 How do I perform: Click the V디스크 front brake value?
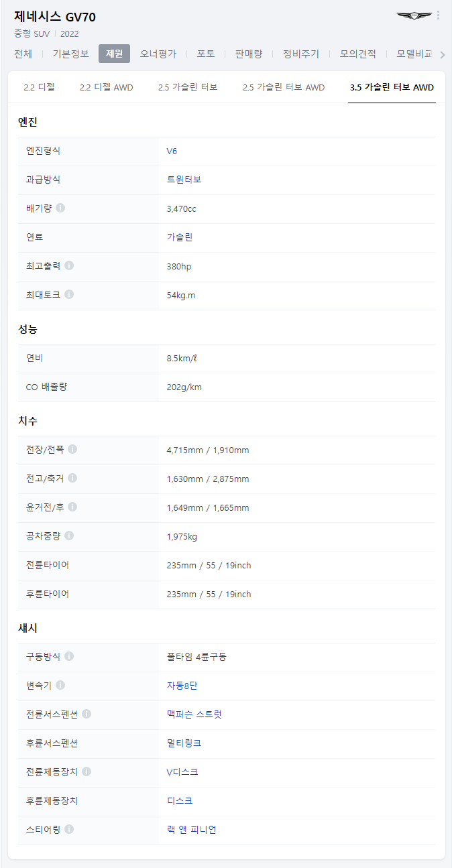pos(182,771)
